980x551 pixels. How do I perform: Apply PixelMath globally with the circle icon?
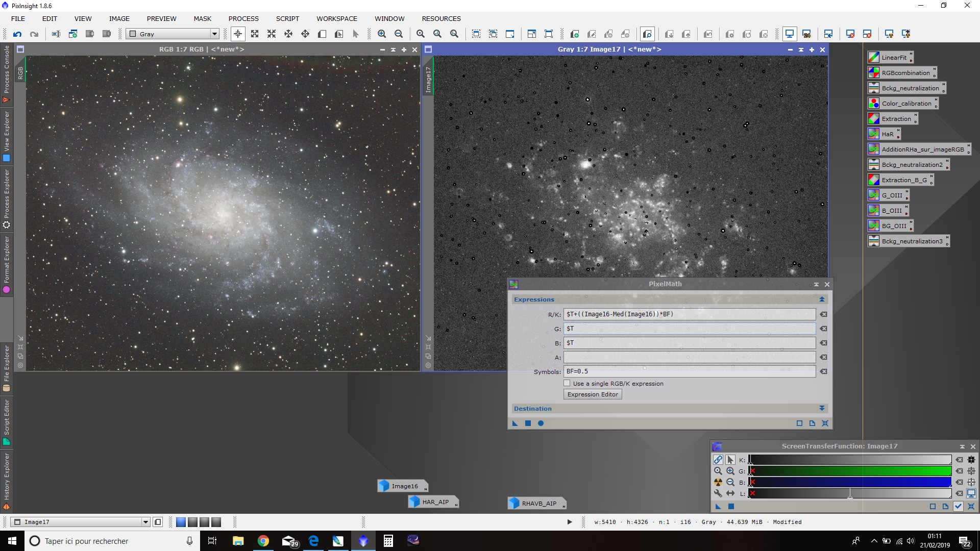coord(541,423)
